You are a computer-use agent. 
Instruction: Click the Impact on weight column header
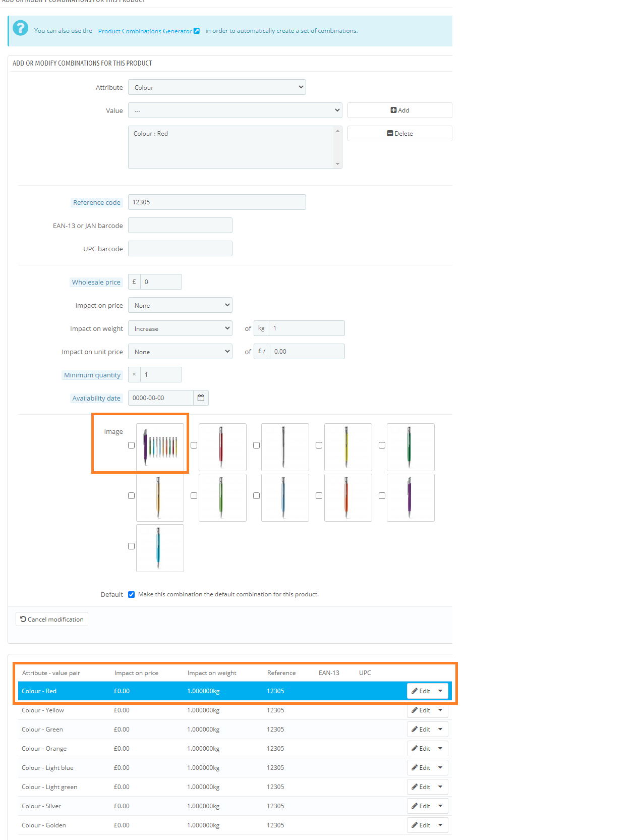[212, 673]
